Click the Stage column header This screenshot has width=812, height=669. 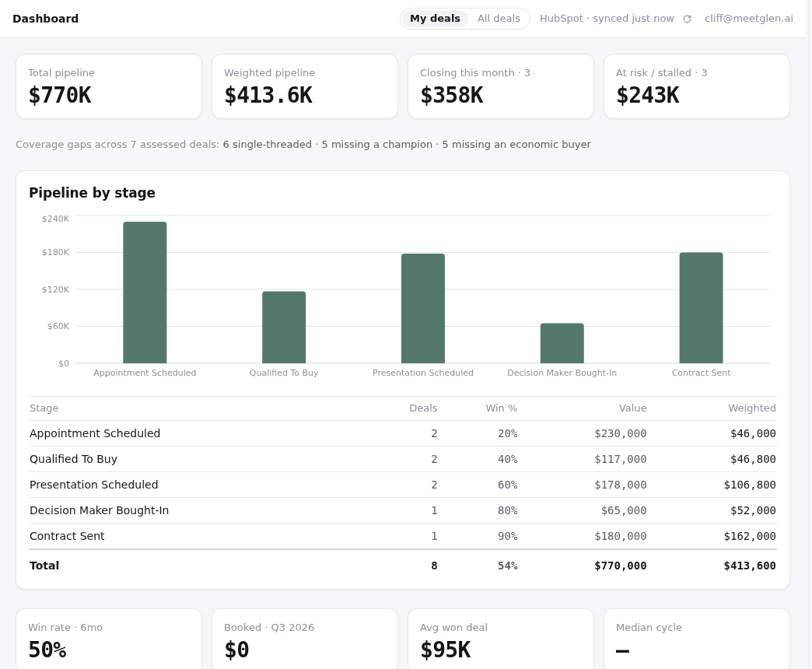click(x=44, y=408)
